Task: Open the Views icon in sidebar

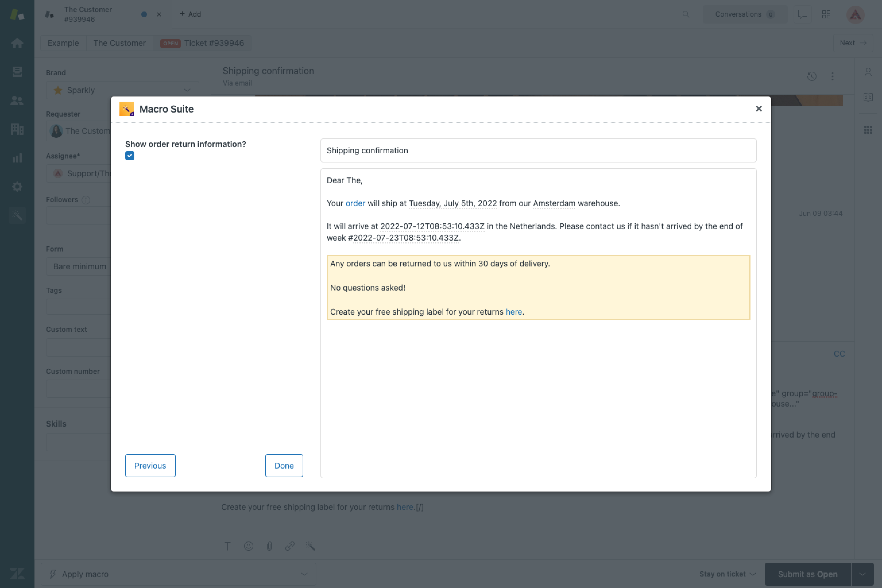Action: (17, 71)
